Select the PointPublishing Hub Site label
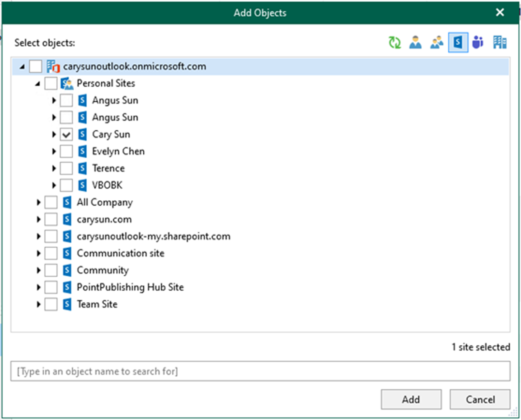This screenshot has height=420, width=521. [x=130, y=287]
